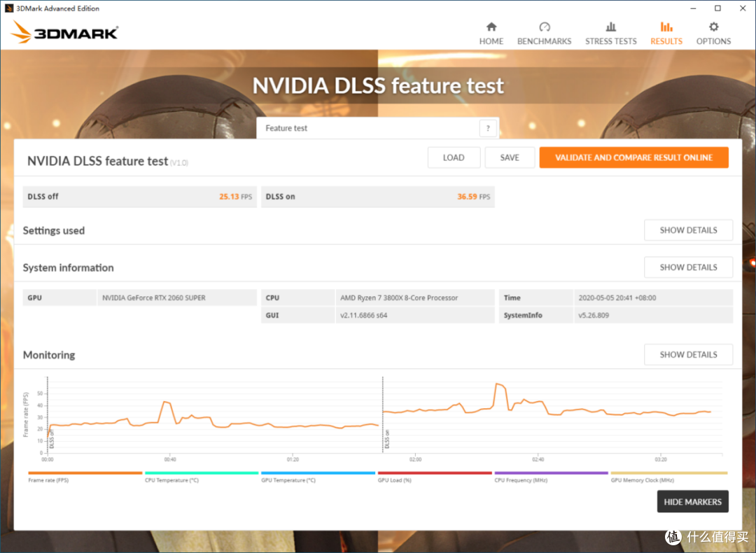Select the GUI version v2.11.6866 s64
The image size is (756, 553).
(x=363, y=315)
